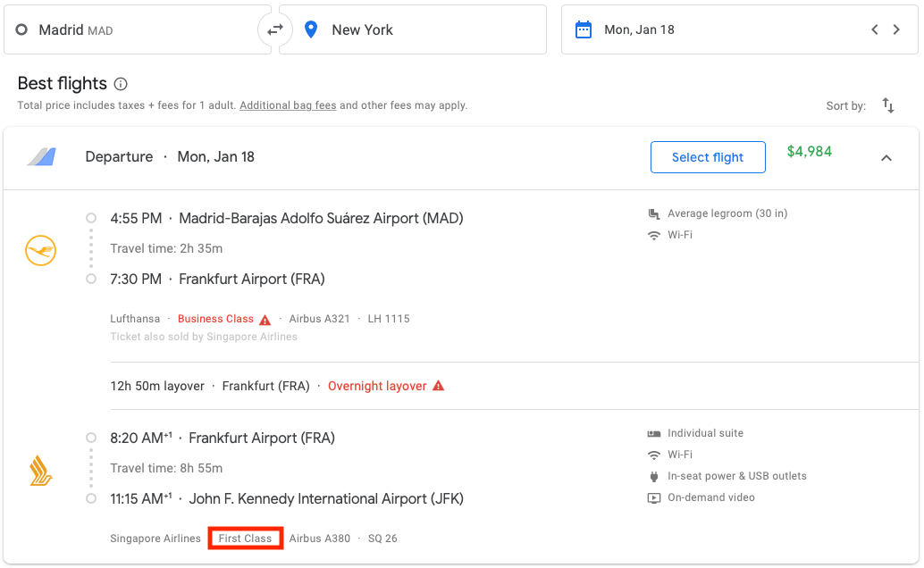Click the blue location pin near New York
The width and height of the screenshot is (924, 568).
310,29
